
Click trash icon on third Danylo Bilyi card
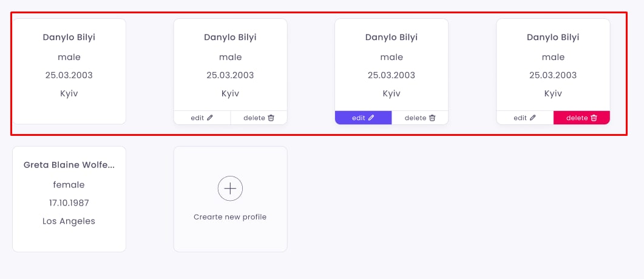[x=432, y=118]
